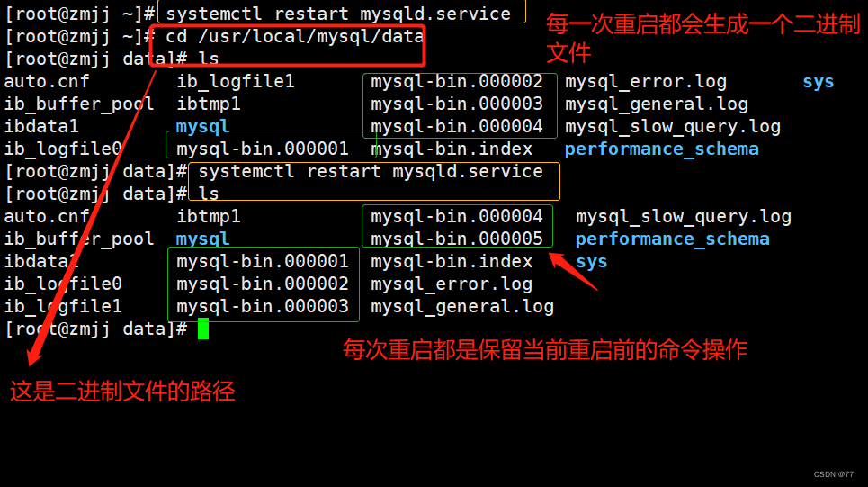Click the CSDN @77 watermark
The height and width of the screenshot is (487, 868).
point(834,474)
